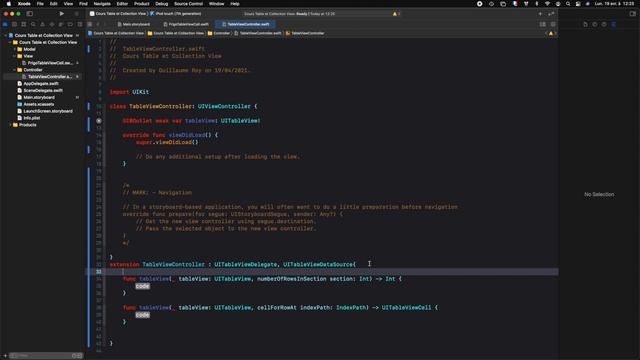Collapse the Controller folder
Screen dimensions: 640x360
pos(15,70)
